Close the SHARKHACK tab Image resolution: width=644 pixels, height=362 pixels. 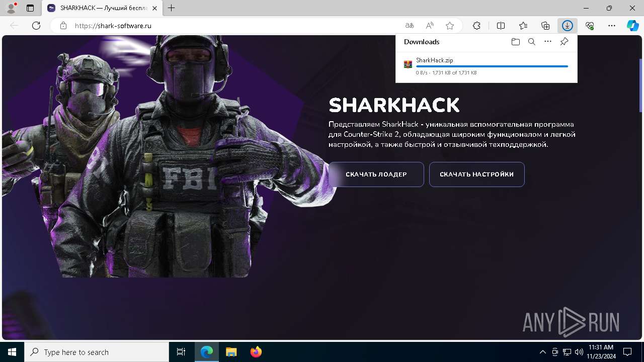[154, 8]
